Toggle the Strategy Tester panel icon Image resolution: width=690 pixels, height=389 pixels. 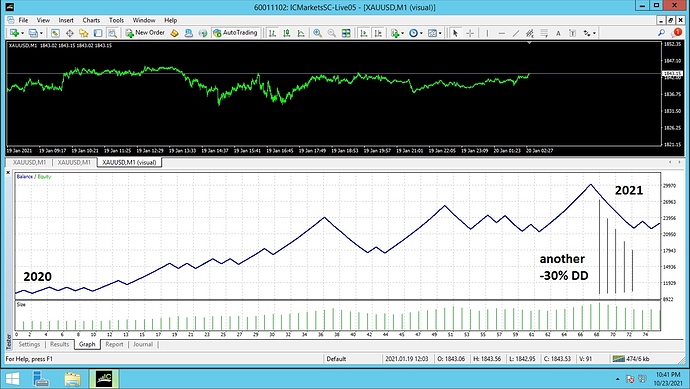point(113,33)
